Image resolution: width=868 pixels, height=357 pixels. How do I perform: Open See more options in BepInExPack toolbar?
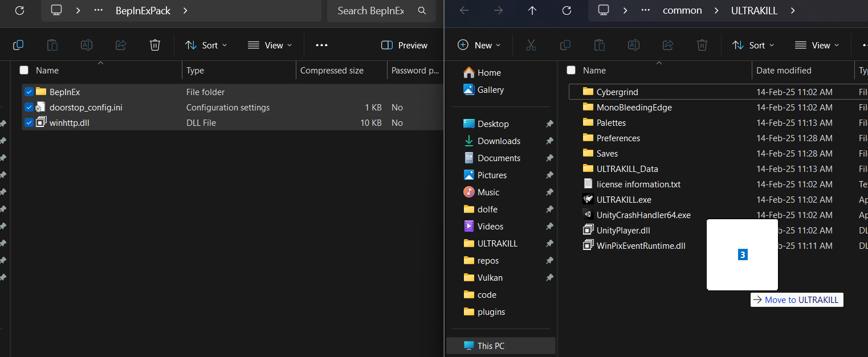click(321, 45)
